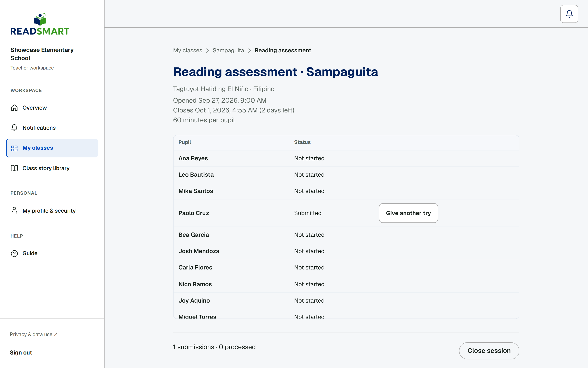Screen dimensions: 588x368
Task: Click the My profile person icon
Action: coord(14,211)
